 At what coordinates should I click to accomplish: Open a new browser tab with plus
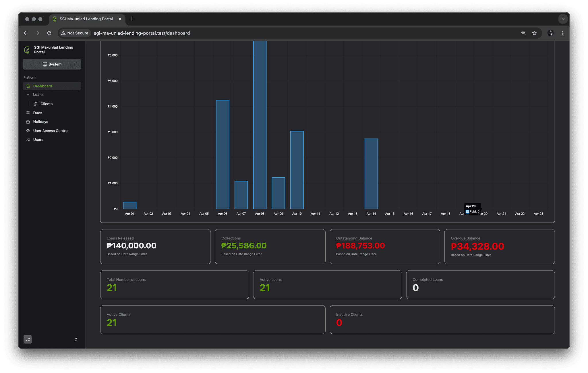[x=132, y=19]
